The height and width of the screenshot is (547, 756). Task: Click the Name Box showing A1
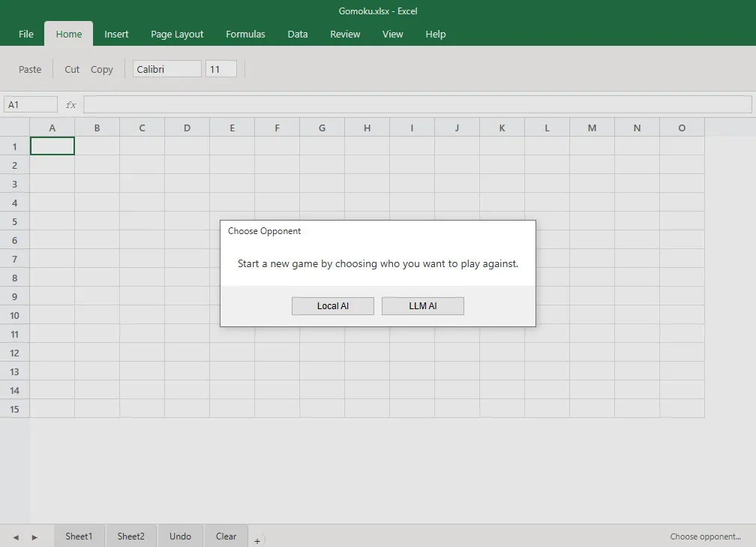tap(31, 105)
